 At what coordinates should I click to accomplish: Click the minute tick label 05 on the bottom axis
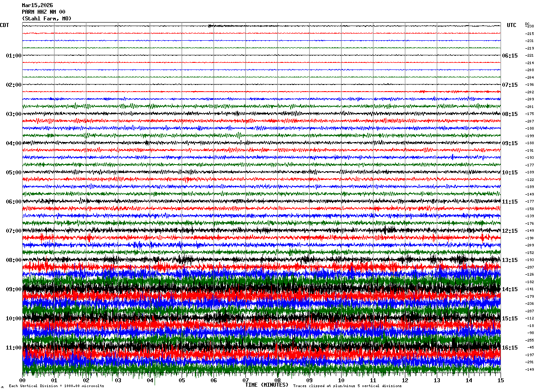pyautogui.click(x=182, y=380)
